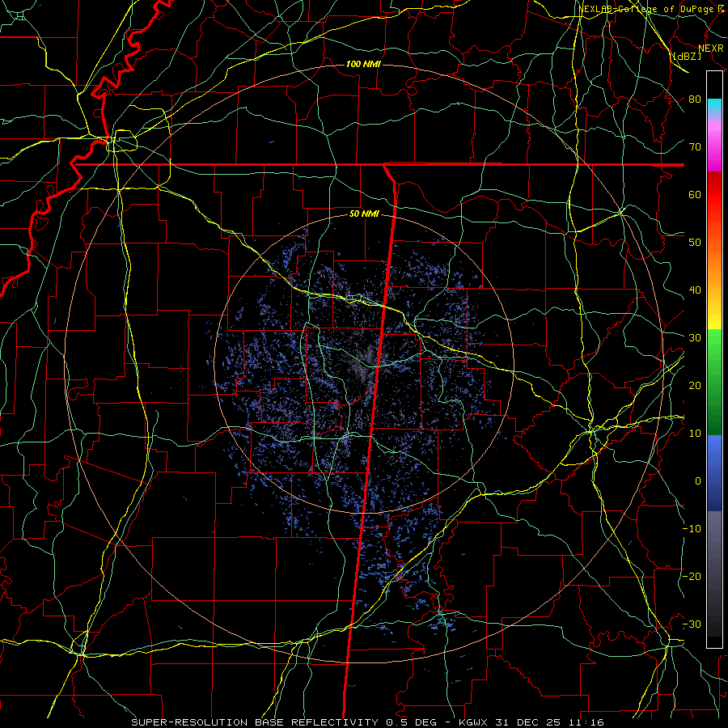Image resolution: width=728 pixels, height=728 pixels.
Task: Click the 31 DEC 25 date in the caption
Action: pos(529,722)
